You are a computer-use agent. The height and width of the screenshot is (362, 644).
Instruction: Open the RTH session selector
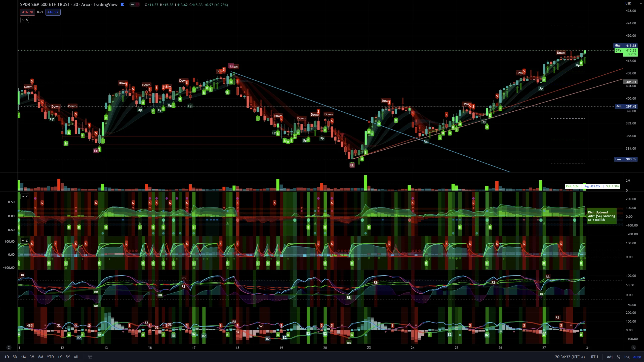point(594,357)
